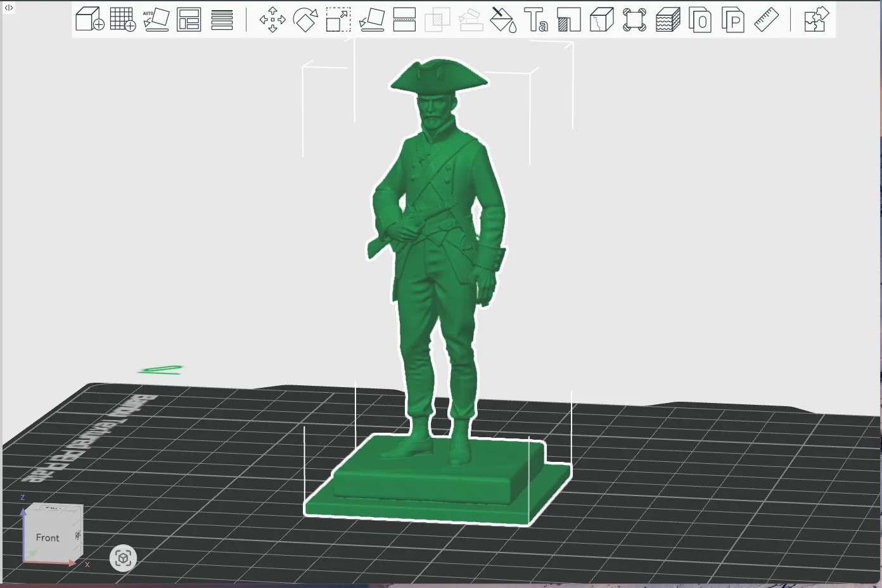Click the Add model cube icon
The width and height of the screenshot is (882, 588).
point(89,20)
